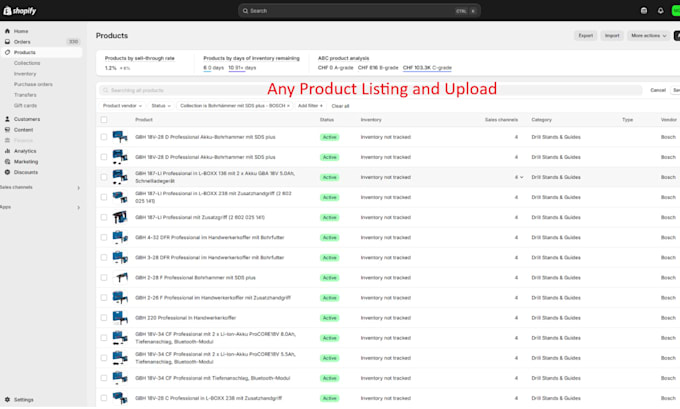Click the Customers person icon

(7, 119)
